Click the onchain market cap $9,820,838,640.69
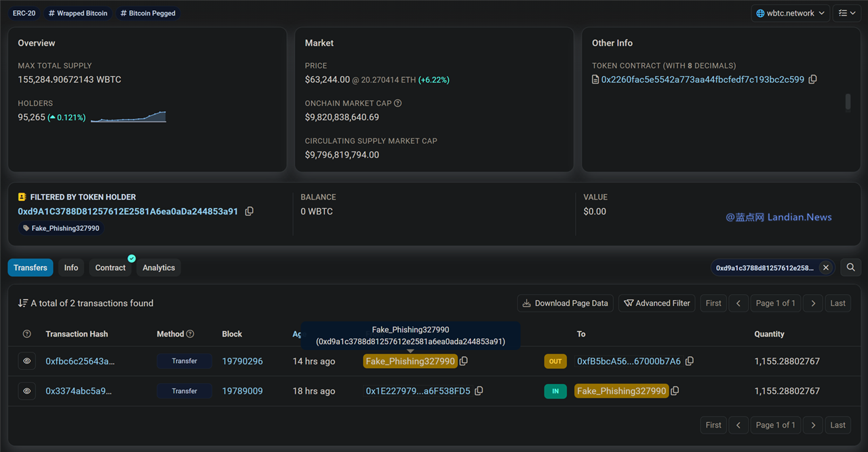The image size is (868, 452). tap(342, 117)
